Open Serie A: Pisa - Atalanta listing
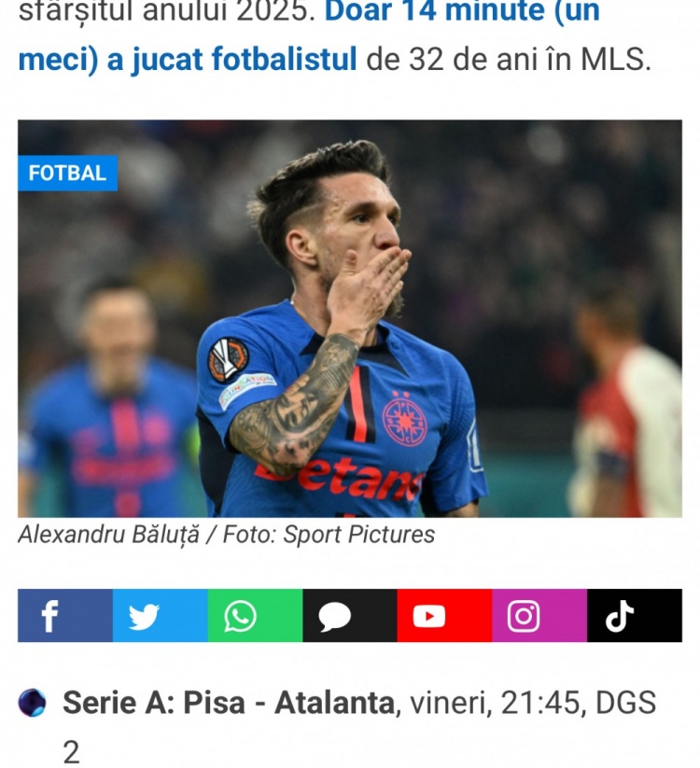The image size is (700, 768). 229,703
